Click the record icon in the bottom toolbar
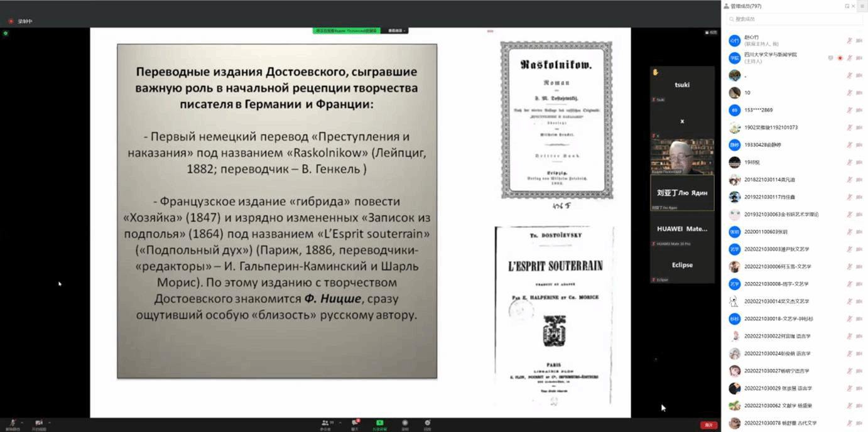This screenshot has height=432, width=868. pos(405,423)
